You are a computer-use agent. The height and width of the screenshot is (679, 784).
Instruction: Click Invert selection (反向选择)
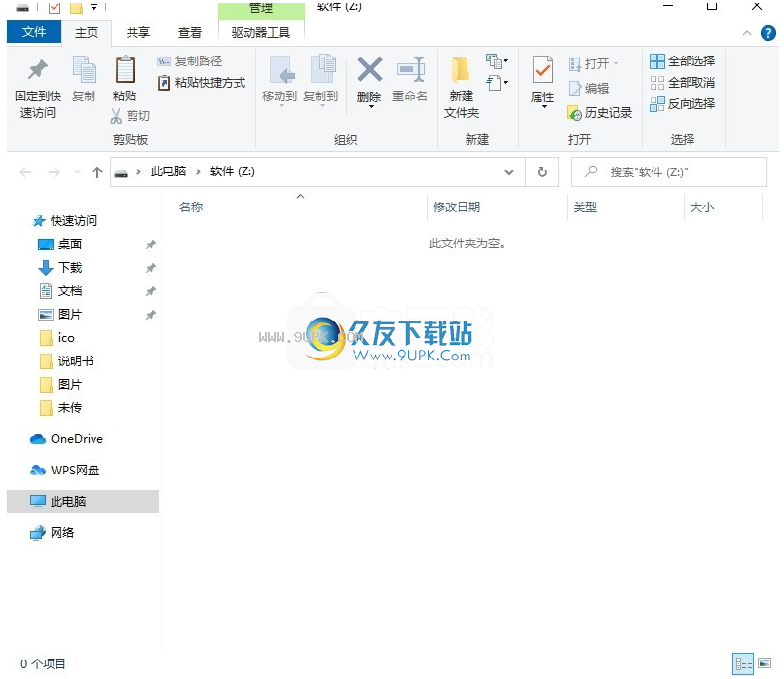682,104
